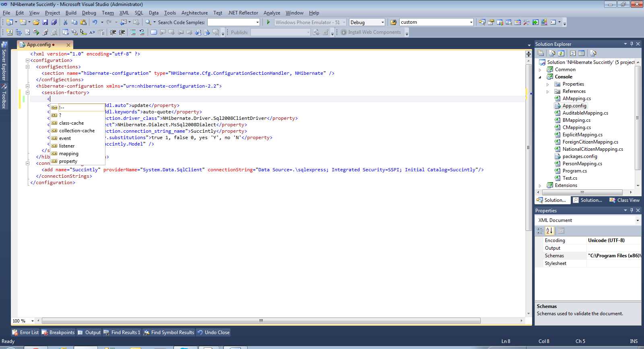This screenshot has width=644, height=349.
Task: Collapse the Console project node
Action: [540, 77]
